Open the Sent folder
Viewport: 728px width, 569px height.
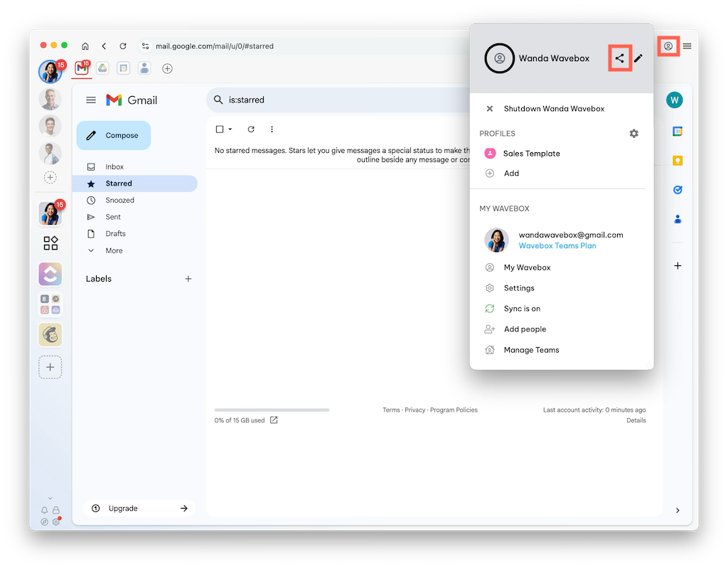pyautogui.click(x=134, y=217)
